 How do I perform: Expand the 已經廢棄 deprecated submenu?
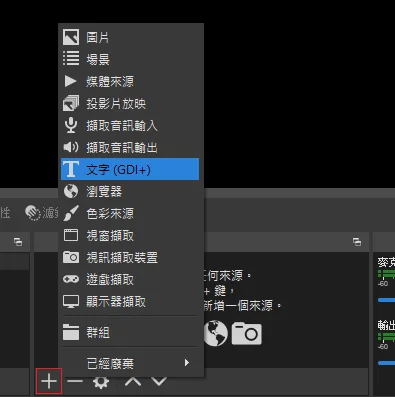[130, 363]
